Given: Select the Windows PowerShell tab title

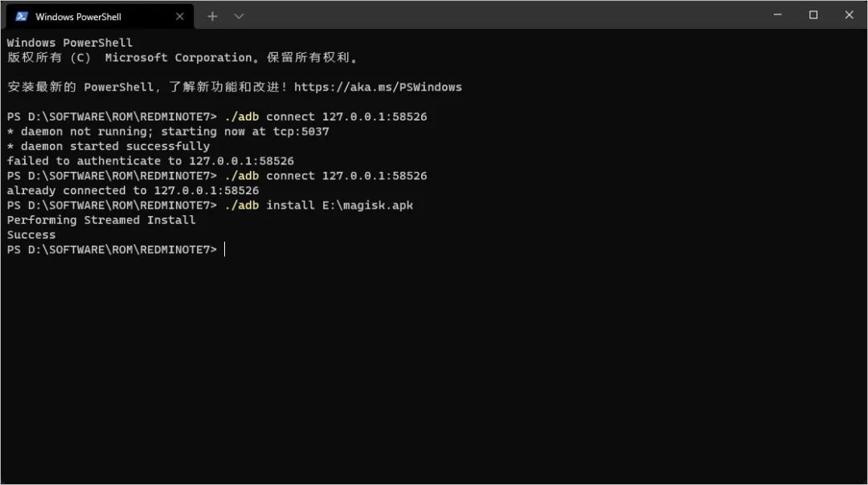Looking at the screenshot, I should coord(78,16).
